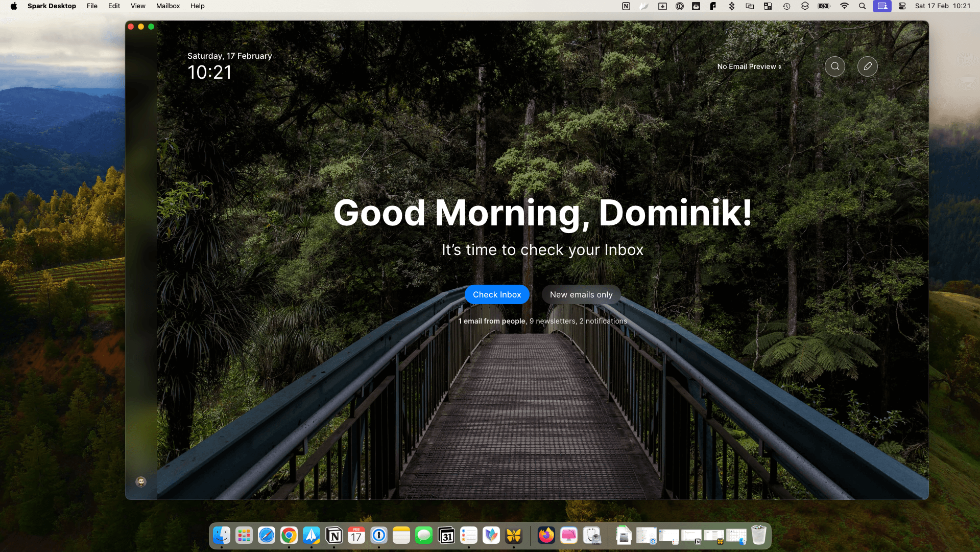Launch Google Chrome from the Dock
Image resolution: width=980 pixels, height=552 pixels.
289,535
